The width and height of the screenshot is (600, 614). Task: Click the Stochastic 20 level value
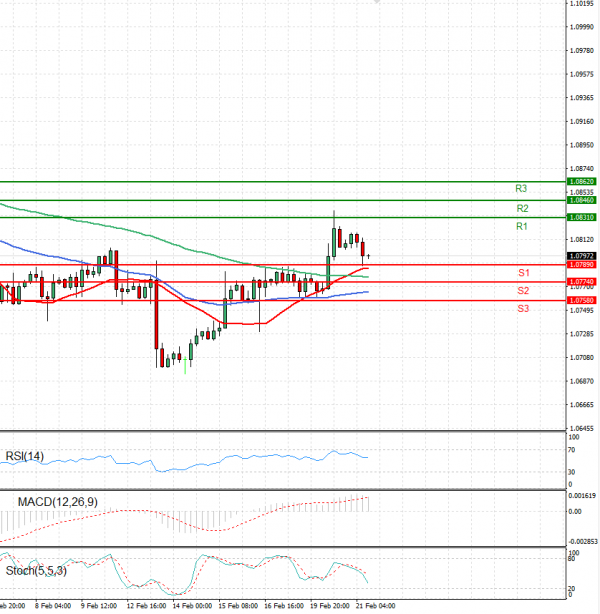point(572,589)
